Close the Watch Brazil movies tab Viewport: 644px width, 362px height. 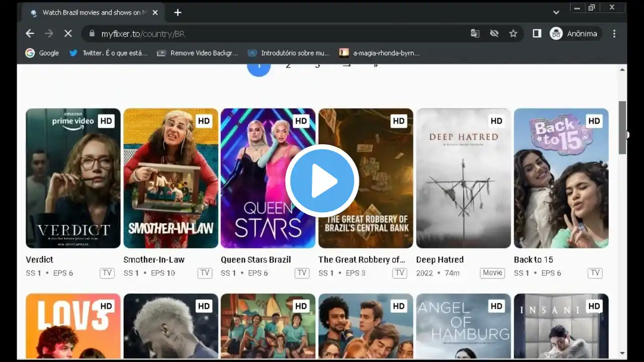point(155,13)
